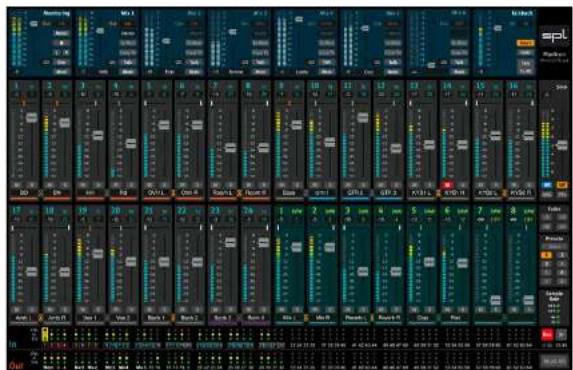Click the channel 20 number header
573x370 pixels.
tap(116, 211)
